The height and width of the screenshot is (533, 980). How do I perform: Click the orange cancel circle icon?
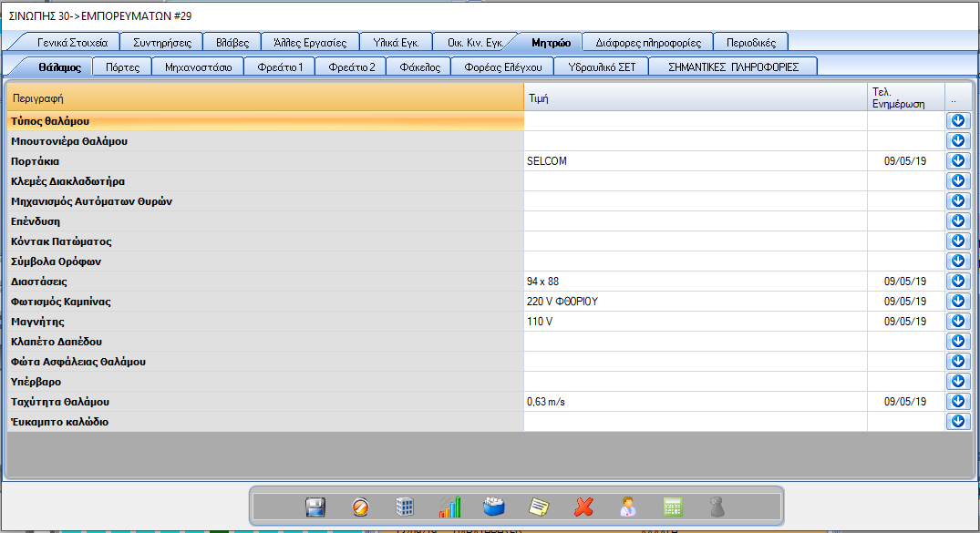click(x=361, y=507)
